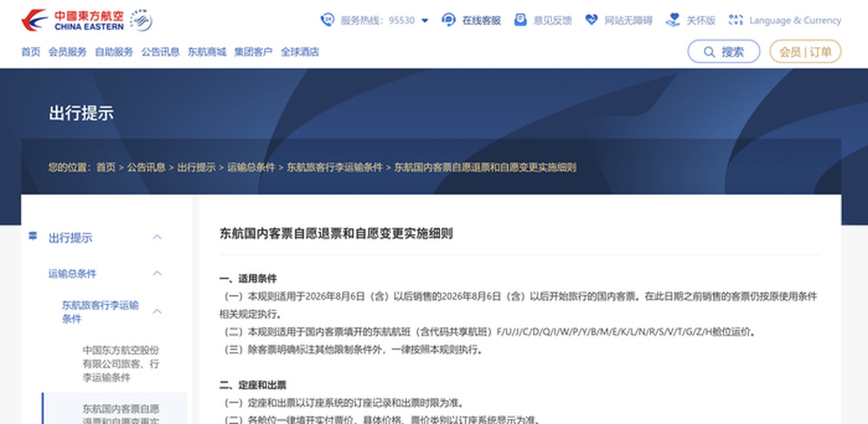Click 运输总条件 in the breadcrumb
Viewport: 868px width, 424px height.
click(251, 167)
